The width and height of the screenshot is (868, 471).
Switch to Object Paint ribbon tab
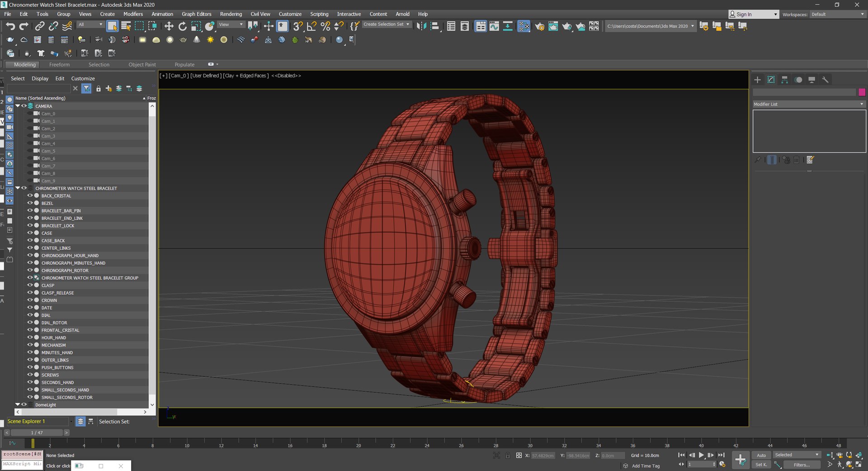tap(142, 65)
